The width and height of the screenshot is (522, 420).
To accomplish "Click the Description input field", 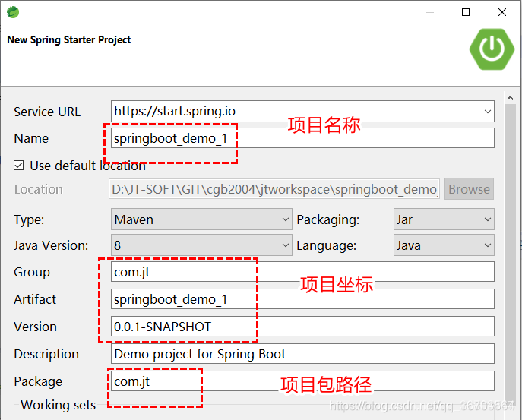I will (302, 354).
